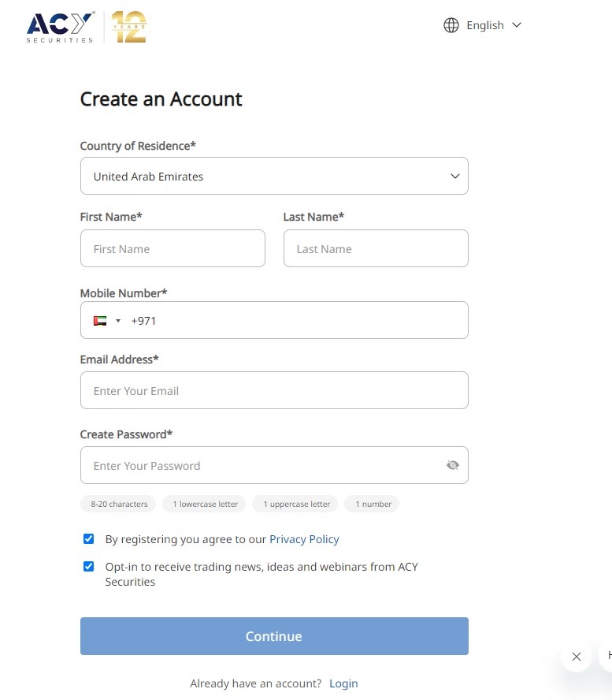Click the UAE flag icon
612x700 pixels.
coord(100,321)
